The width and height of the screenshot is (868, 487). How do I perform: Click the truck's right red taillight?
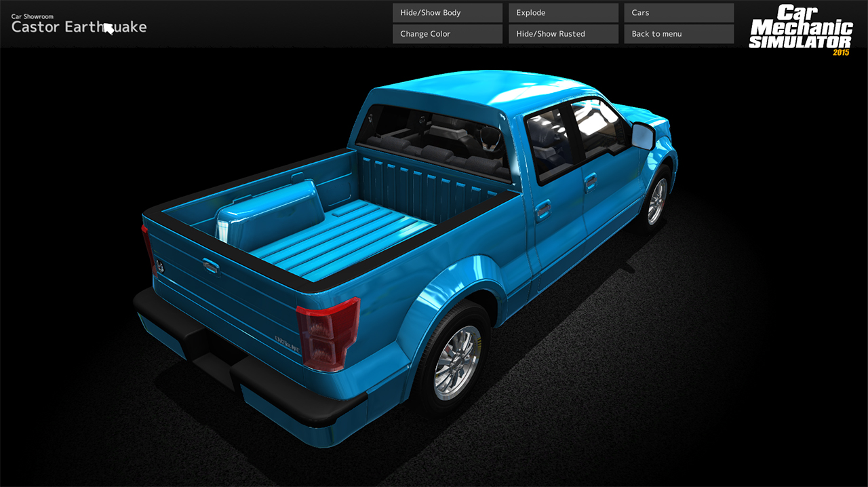pos(328,334)
